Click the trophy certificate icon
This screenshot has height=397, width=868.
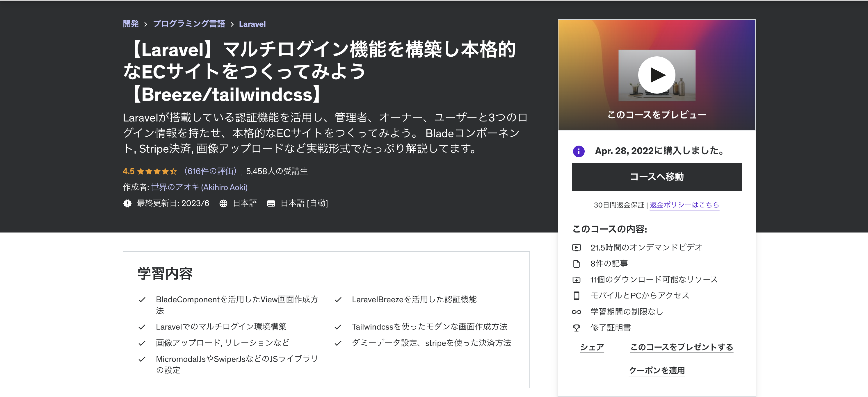576,328
